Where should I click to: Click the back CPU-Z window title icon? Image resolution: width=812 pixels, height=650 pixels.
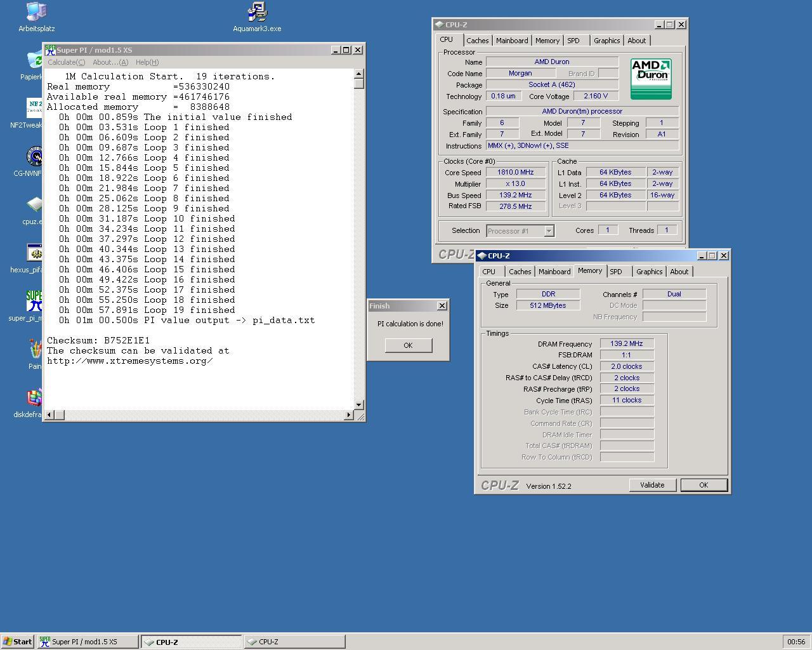coord(439,25)
